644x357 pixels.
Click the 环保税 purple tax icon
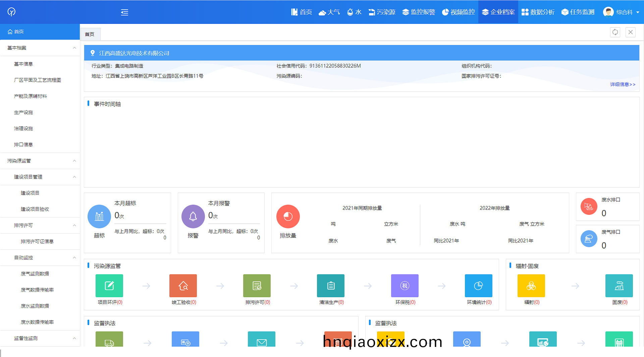click(x=405, y=286)
